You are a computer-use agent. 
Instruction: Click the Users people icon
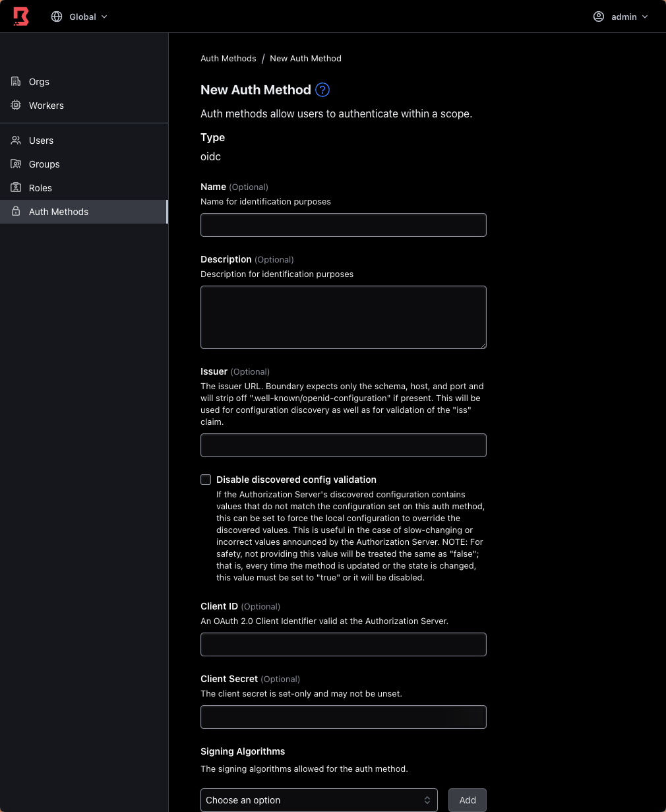pos(16,141)
